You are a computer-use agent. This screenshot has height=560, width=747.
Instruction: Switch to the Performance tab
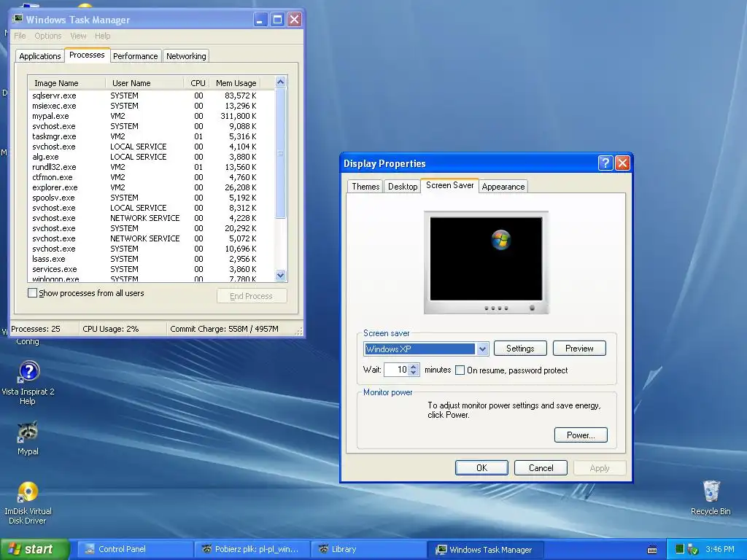tap(135, 56)
